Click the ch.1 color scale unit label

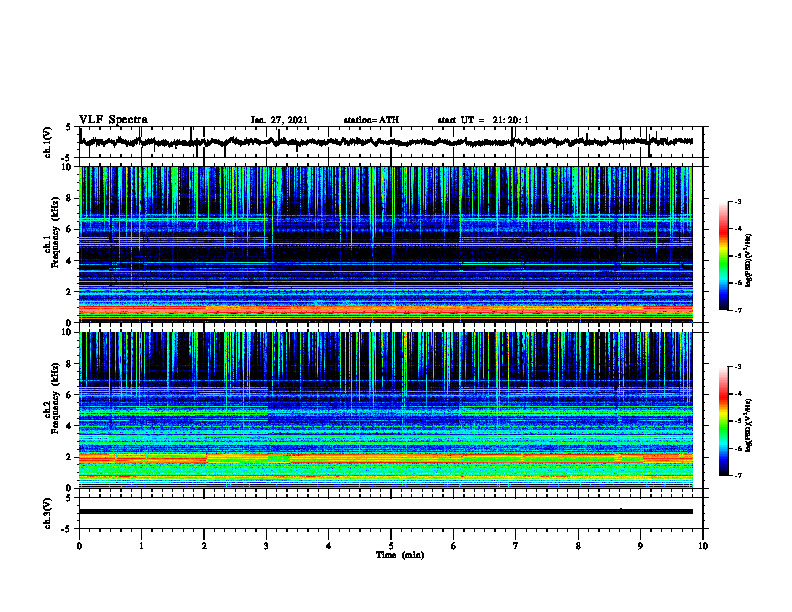(749, 261)
